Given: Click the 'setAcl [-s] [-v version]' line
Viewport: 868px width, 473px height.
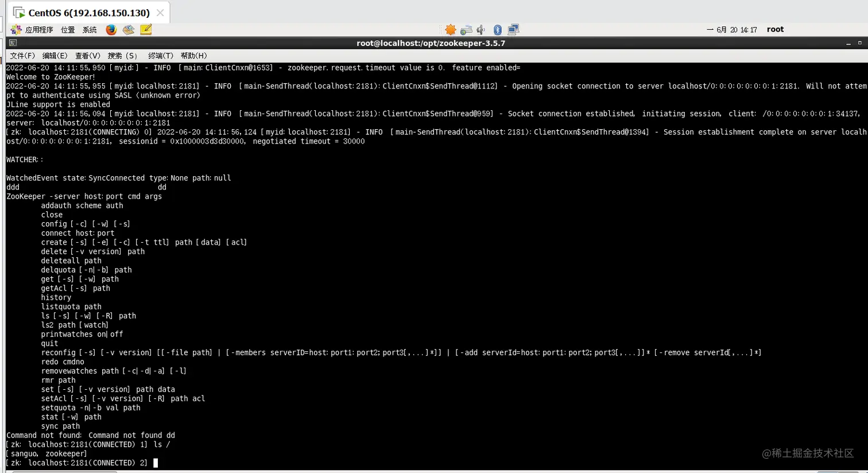Looking at the screenshot, I should coord(123,398).
